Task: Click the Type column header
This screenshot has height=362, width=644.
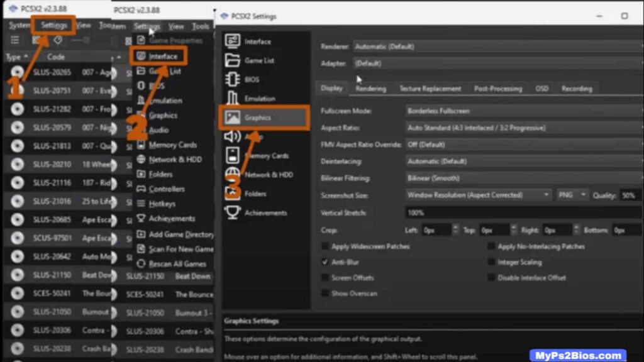Action: (x=16, y=57)
